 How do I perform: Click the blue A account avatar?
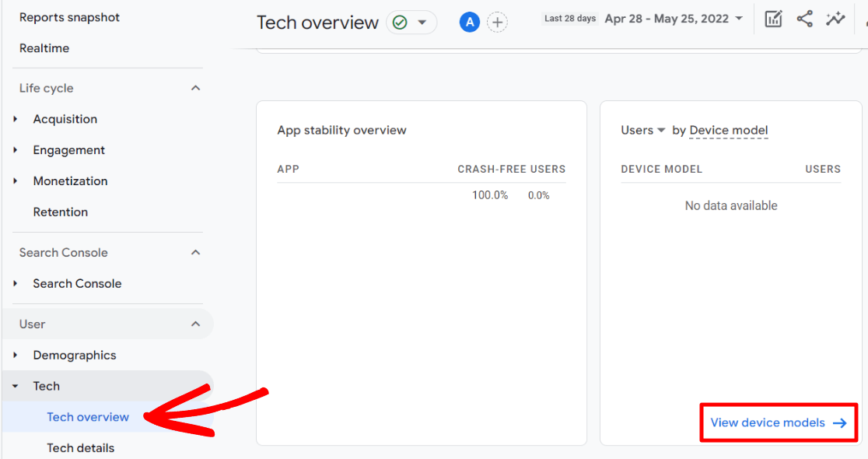click(x=469, y=22)
